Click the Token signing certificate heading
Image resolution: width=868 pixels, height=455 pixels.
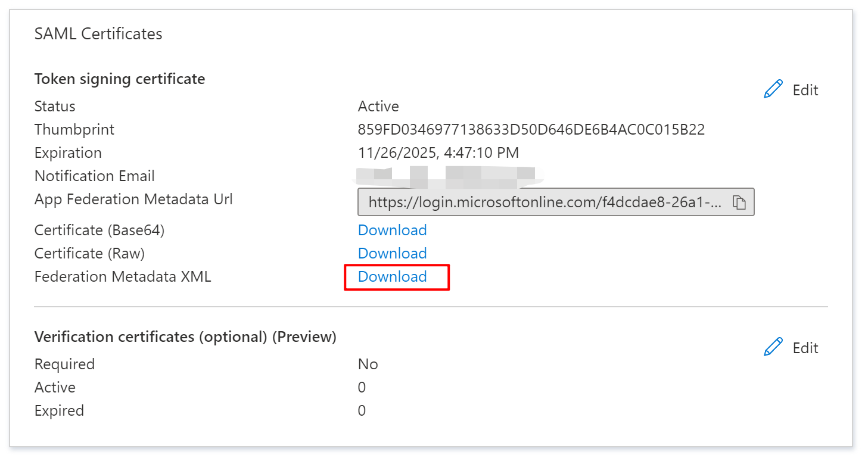[120, 79]
